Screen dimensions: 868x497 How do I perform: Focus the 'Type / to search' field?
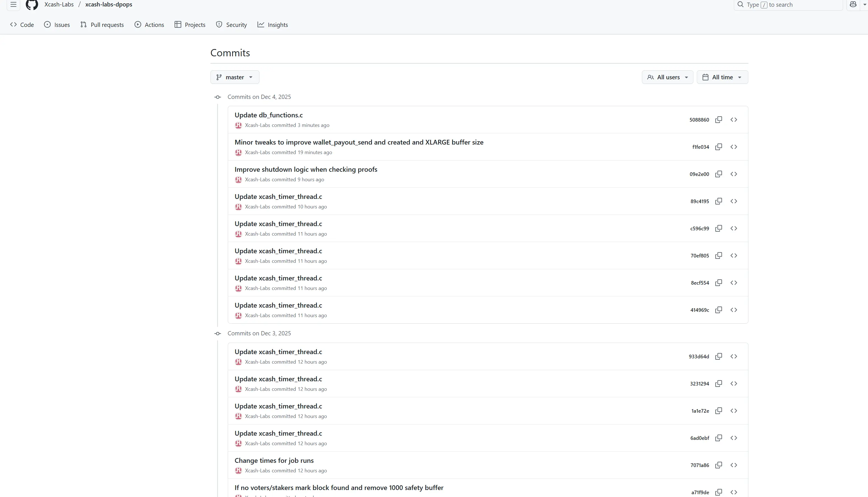click(x=788, y=4)
